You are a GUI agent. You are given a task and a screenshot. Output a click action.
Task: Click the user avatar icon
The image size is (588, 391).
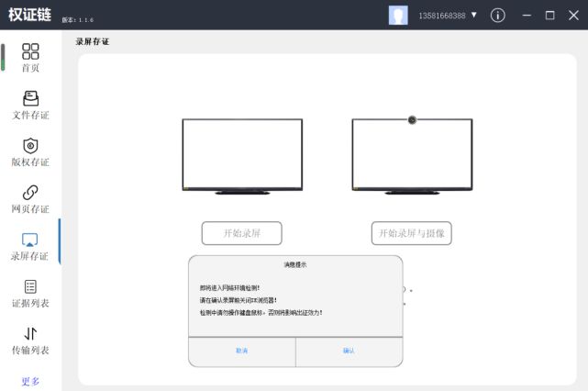pyautogui.click(x=398, y=16)
